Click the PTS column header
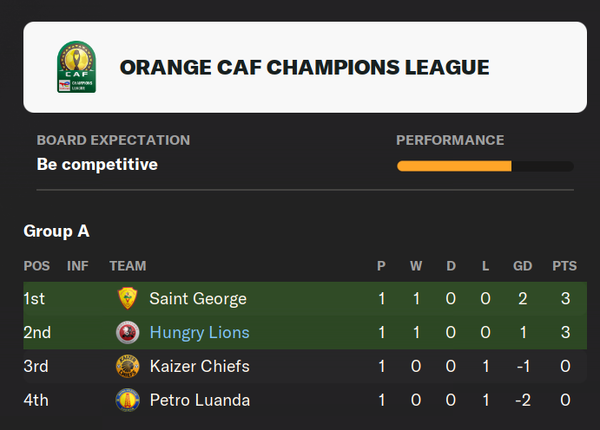 (x=564, y=266)
